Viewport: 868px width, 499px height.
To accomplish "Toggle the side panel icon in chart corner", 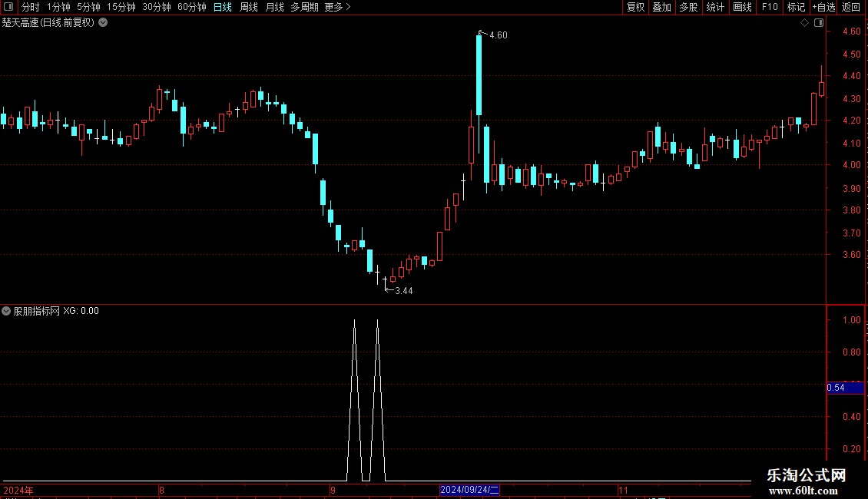I will coord(819,23).
